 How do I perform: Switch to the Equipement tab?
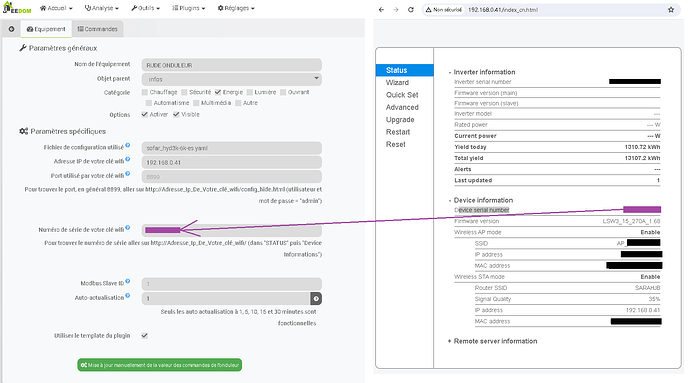point(46,29)
